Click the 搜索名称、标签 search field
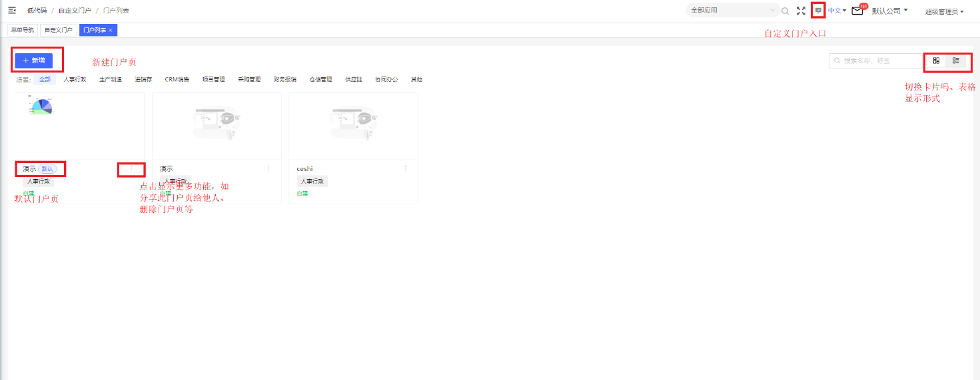 click(875, 61)
